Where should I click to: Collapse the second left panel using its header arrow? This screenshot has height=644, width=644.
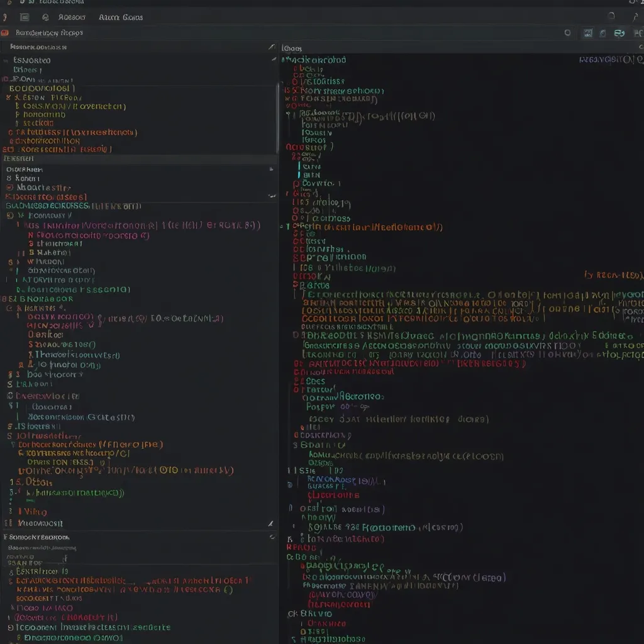pyautogui.click(x=271, y=169)
